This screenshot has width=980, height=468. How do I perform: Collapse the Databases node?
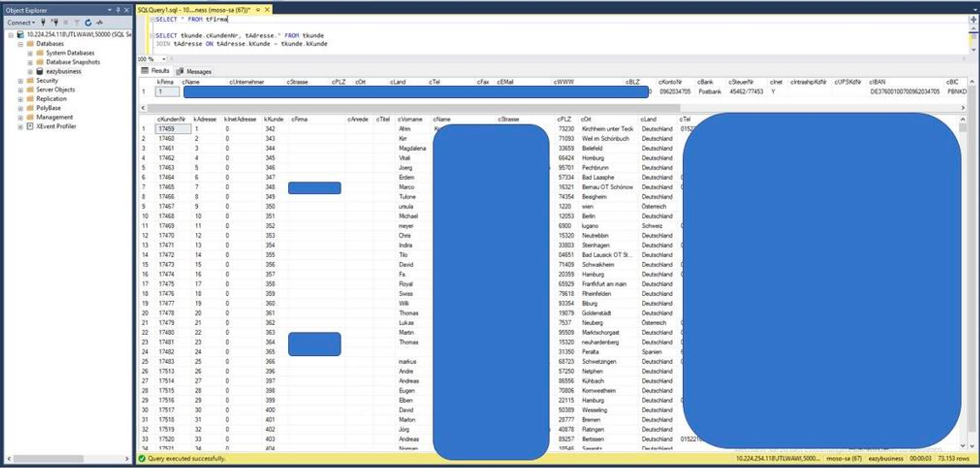pos(20,44)
